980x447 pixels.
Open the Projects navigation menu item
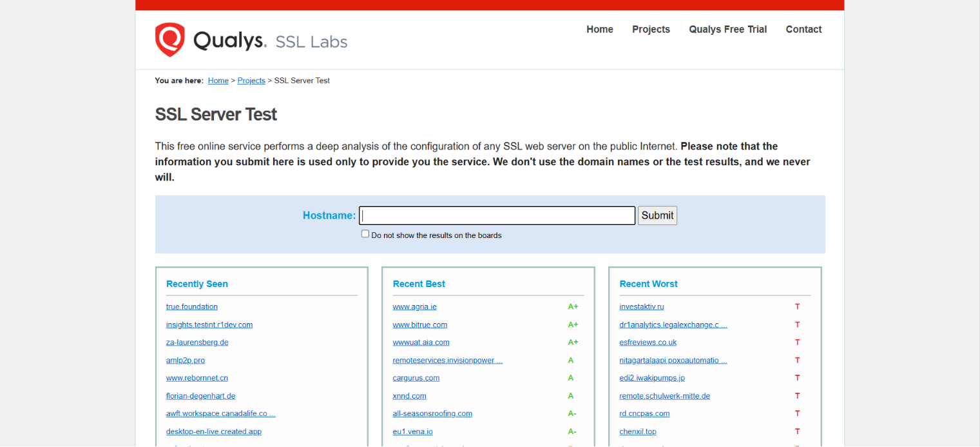(651, 29)
